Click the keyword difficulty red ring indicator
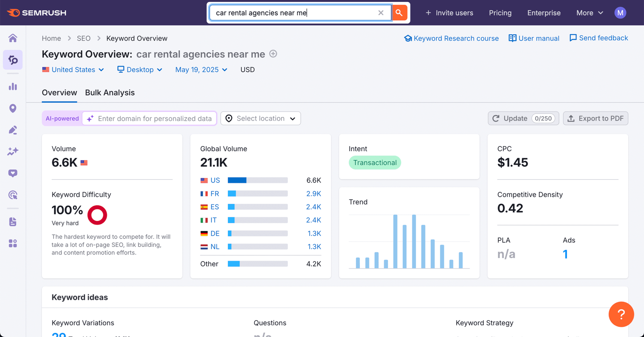The width and height of the screenshot is (644, 337). (x=97, y=215)
